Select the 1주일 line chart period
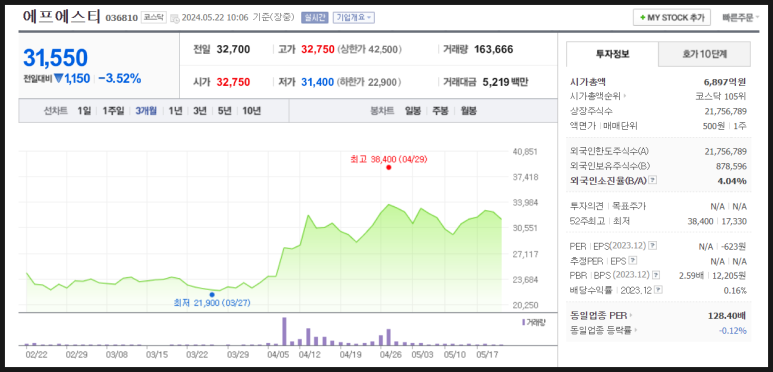 pyautogui.click(x=113, y=111)
